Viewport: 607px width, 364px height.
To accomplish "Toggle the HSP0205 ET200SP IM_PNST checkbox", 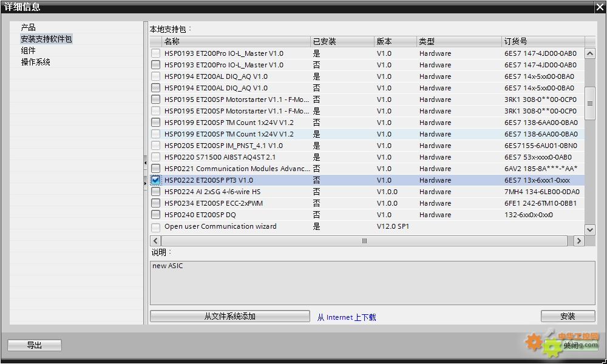I will click(155, 146).
